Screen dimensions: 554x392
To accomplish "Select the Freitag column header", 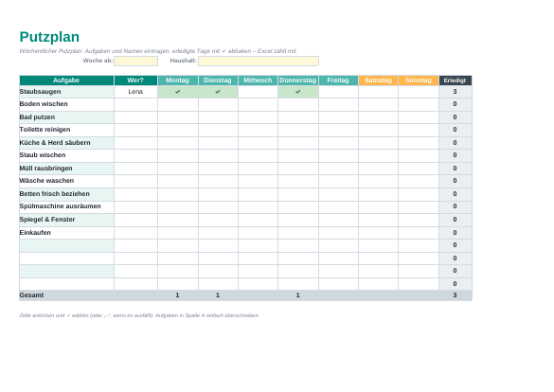I will tap(338, 80).
